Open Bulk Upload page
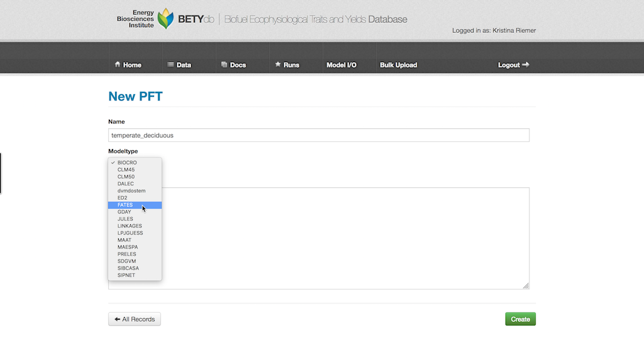Image resolution: width=644 pixels, height=358 pixels. coord(398,65)
